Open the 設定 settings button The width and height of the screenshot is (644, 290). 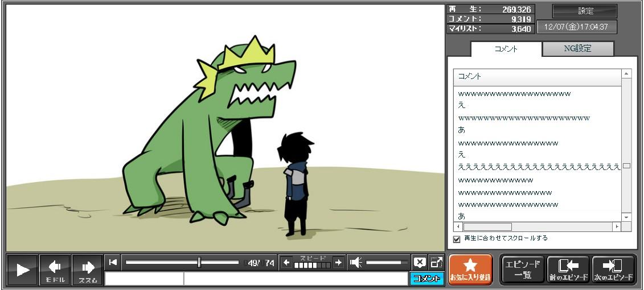[x=585, y=11]
